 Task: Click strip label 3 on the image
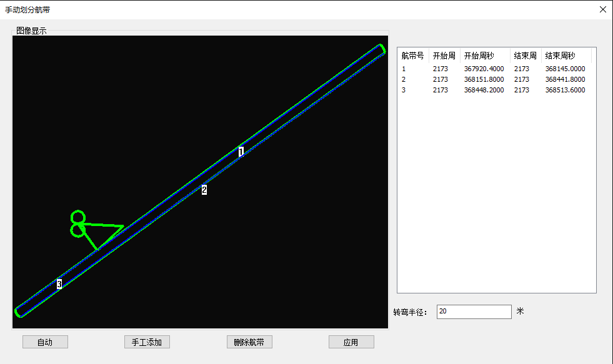point(59,284)
